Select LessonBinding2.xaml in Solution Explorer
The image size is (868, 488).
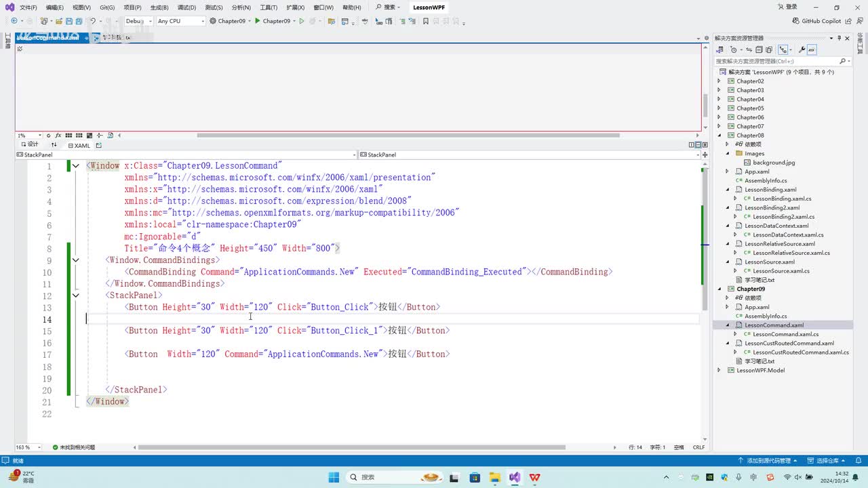[x=772, y=207]
